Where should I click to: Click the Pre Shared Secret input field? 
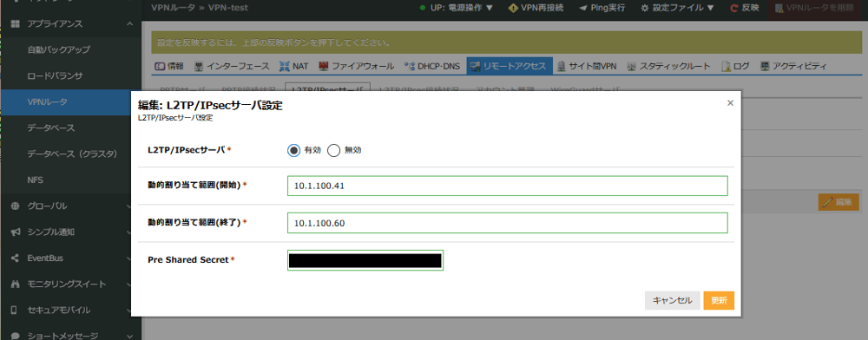click(x=365, y=260)
